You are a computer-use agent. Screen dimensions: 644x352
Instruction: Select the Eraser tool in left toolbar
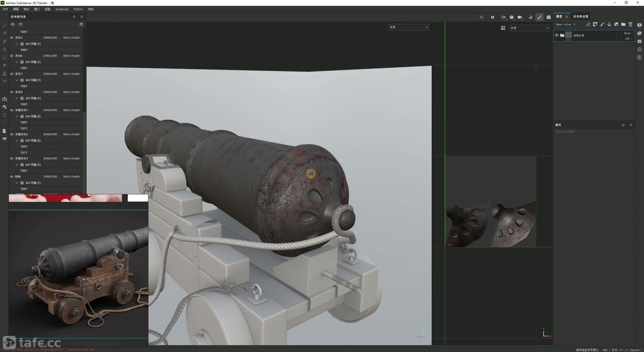pyautogui.click(x=4, y=33)
